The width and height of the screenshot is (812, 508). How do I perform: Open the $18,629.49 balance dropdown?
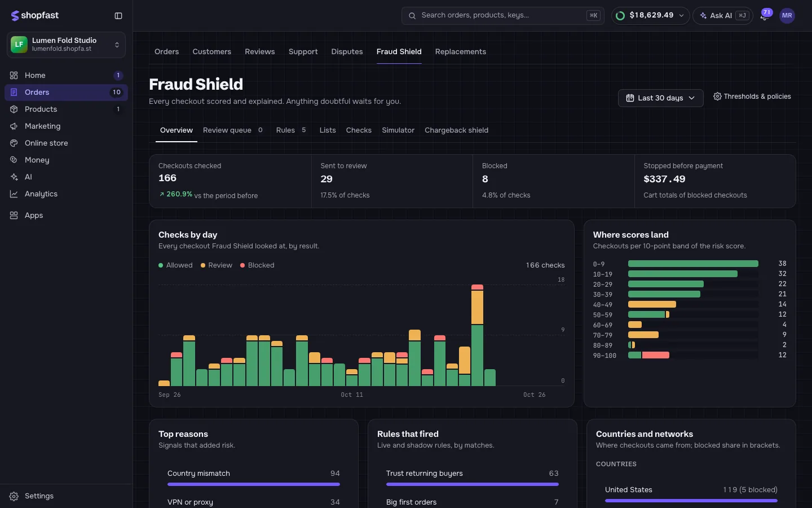click(x=650, y=16)
